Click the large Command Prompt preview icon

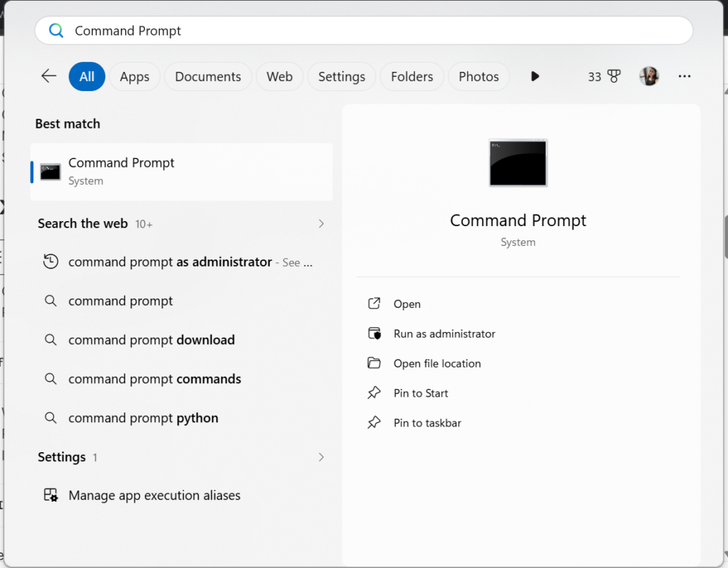pos(518,163)
